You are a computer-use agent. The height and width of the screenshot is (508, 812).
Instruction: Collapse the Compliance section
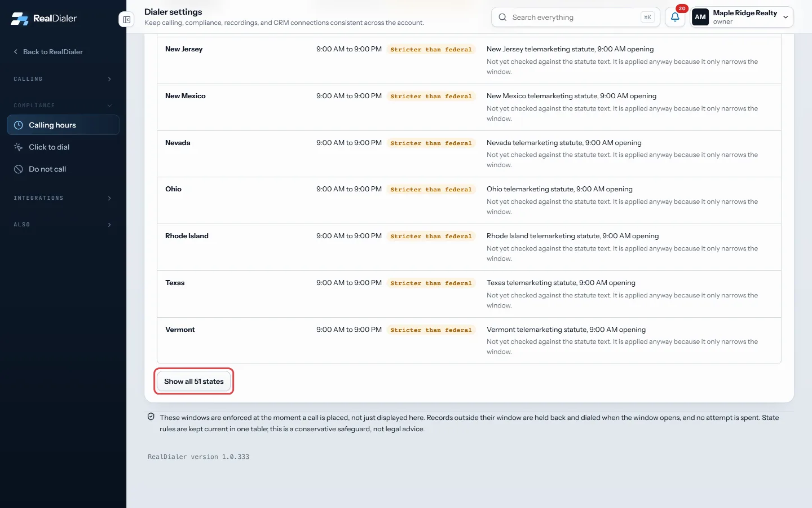(x=63, y=106)
